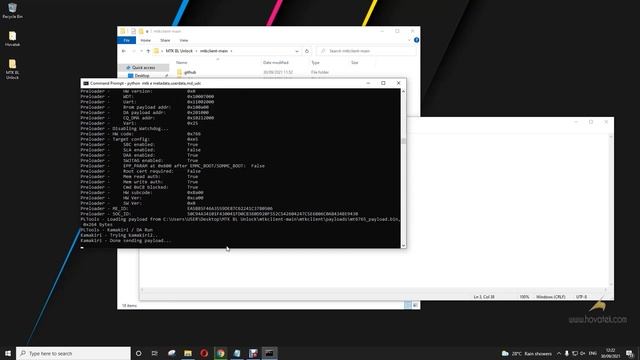Click the ENG language indicator
Viewport: 640px width, 360px height.
click(x=593, y=353)
